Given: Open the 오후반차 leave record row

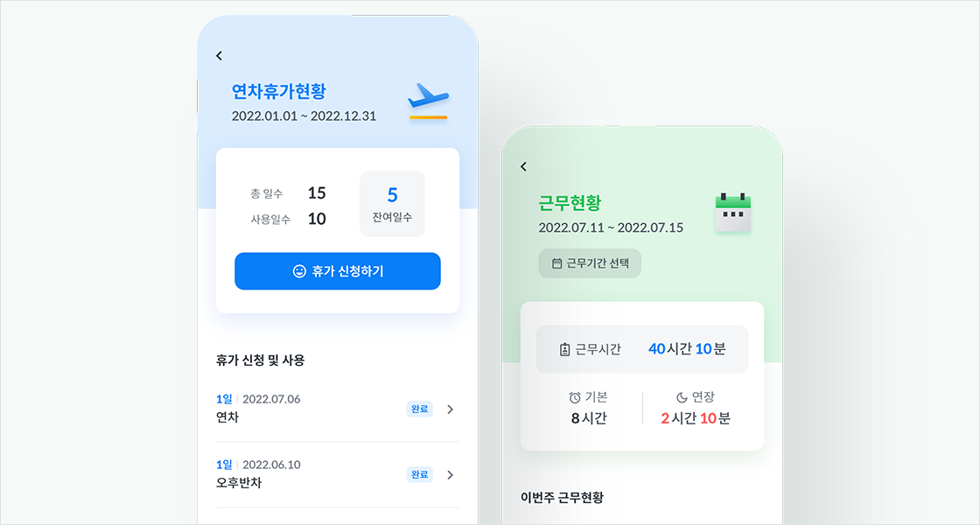Looking at the screenshot, I should (x=338, y=475).
